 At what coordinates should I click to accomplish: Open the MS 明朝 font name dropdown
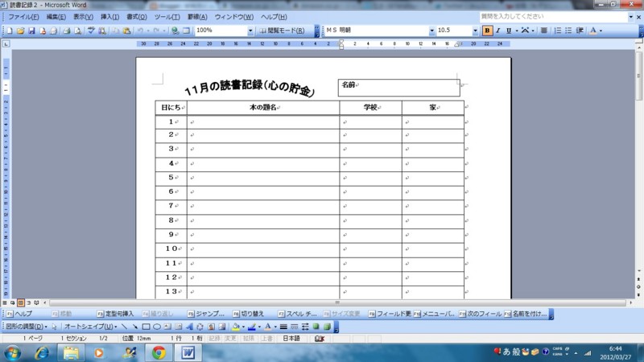point(431,31)
